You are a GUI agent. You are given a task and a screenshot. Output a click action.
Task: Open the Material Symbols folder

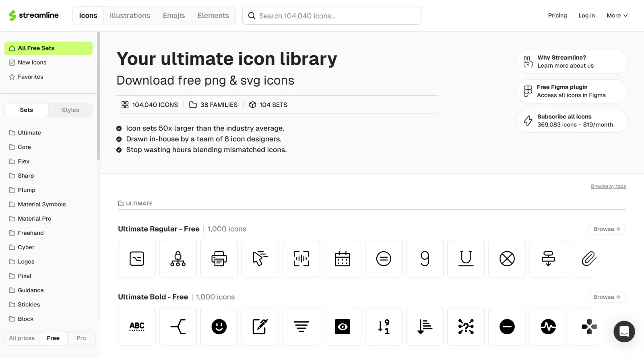coord(37,204)
